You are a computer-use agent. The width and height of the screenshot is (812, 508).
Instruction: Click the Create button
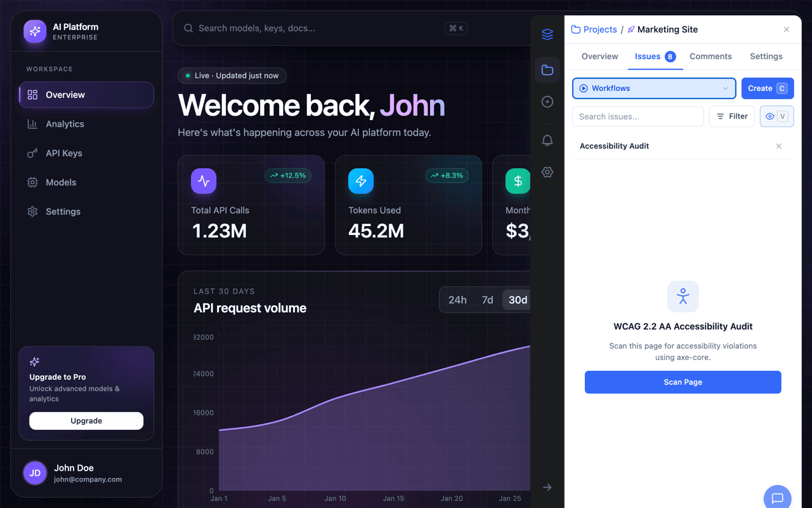pyautogui.click(x=768, y=88)
